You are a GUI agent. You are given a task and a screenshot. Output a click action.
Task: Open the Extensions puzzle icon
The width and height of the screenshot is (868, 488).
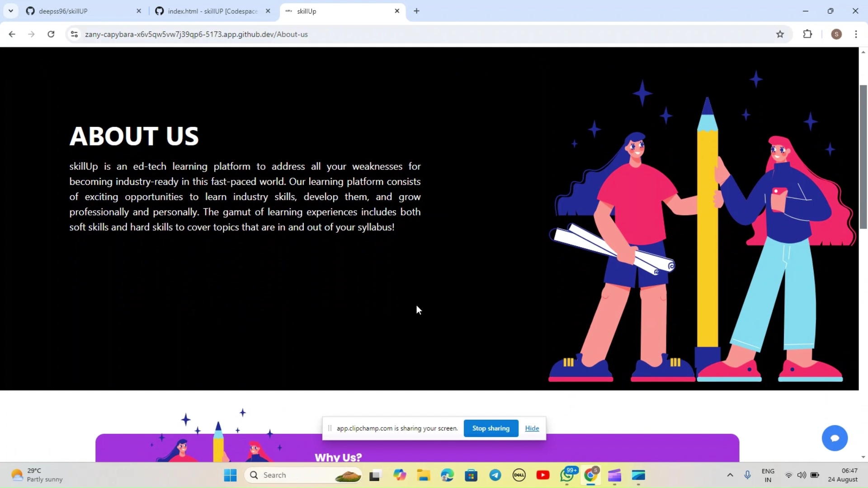click(x=807, y=34)
